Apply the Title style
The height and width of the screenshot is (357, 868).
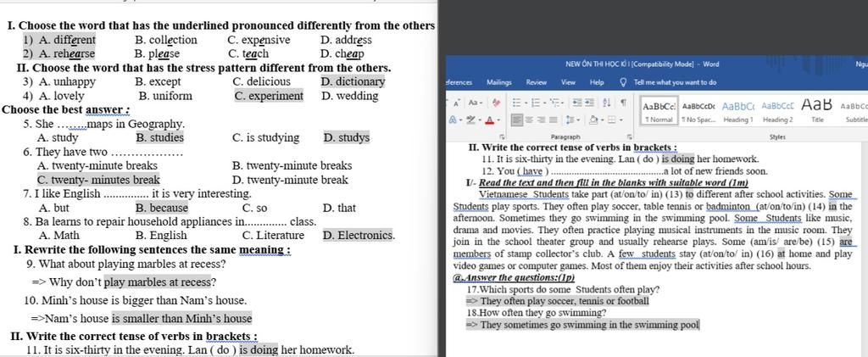pos(817,111)
